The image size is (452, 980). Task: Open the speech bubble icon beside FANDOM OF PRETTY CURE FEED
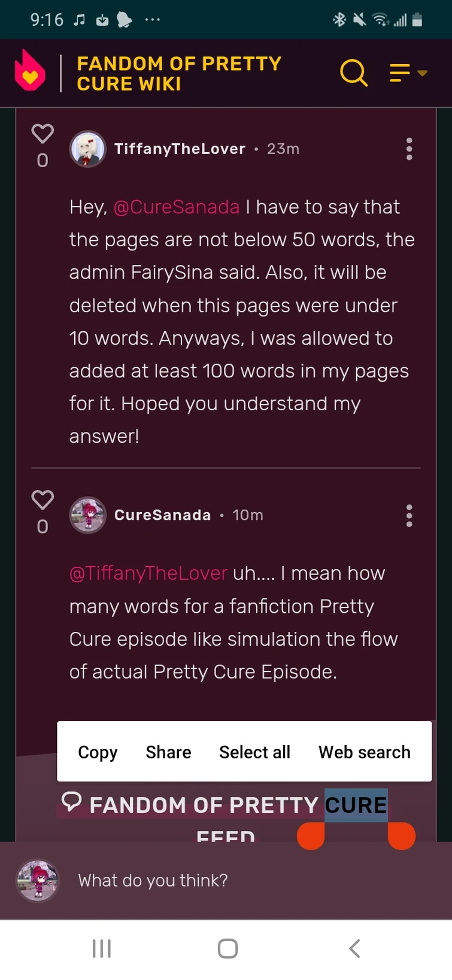point(71,801)
